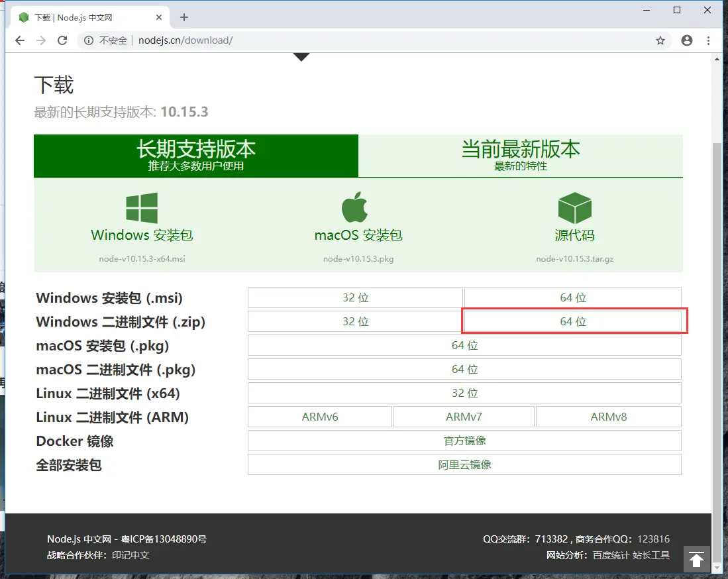Click 粤ICP备13048890号 footer link
This screenshot has width=728, height=579.
tap(164, 539)
